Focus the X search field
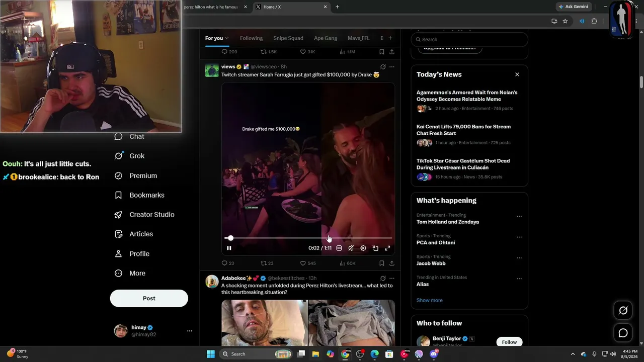 (x=469, y=39)
